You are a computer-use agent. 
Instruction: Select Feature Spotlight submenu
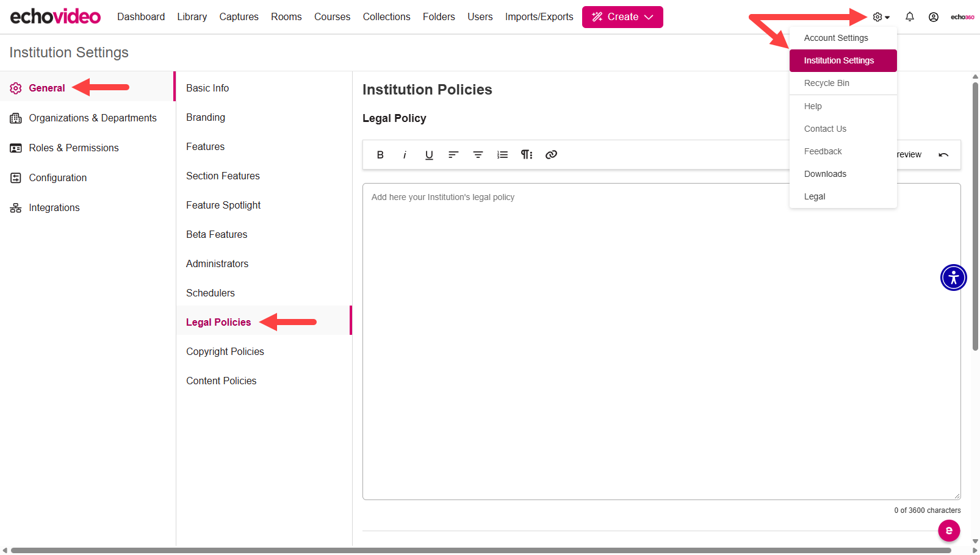[x=264, y=205]
